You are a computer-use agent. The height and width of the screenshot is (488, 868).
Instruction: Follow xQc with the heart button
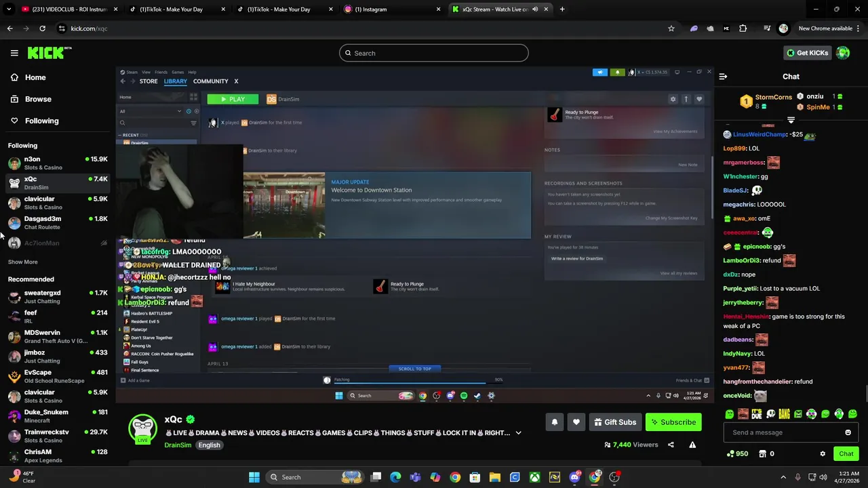[x=576, y=422]
